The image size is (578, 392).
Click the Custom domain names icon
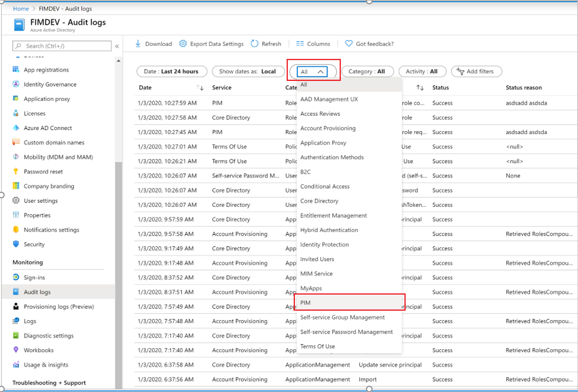[16, 142]
